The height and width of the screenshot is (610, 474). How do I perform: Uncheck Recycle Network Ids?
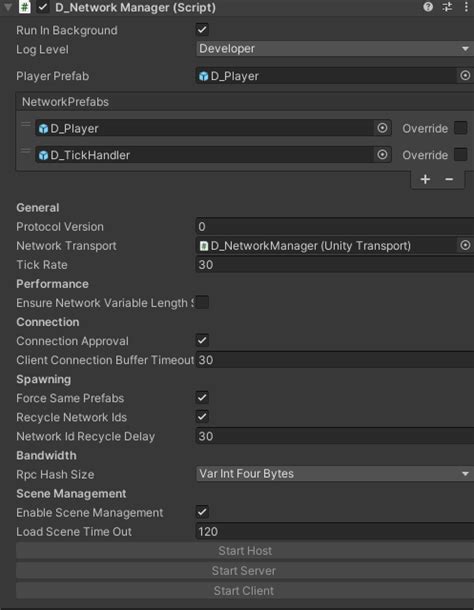pos(202,417)
